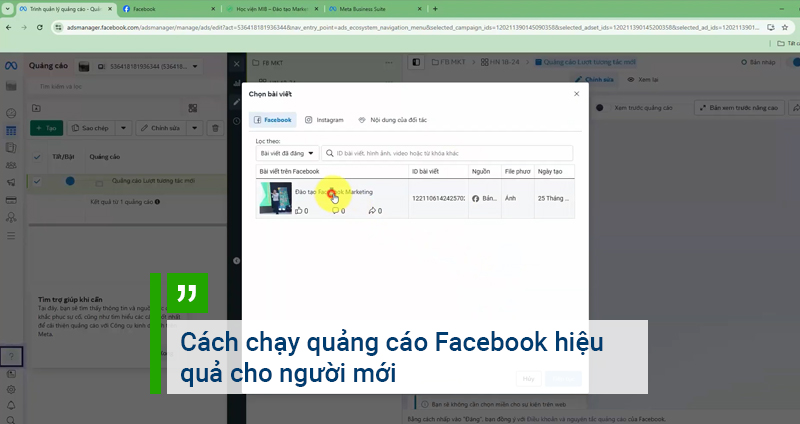Image resolution: width=800 pixels, height=424 pixels.
Task: Go back in browser history
Action: [9, 28]
